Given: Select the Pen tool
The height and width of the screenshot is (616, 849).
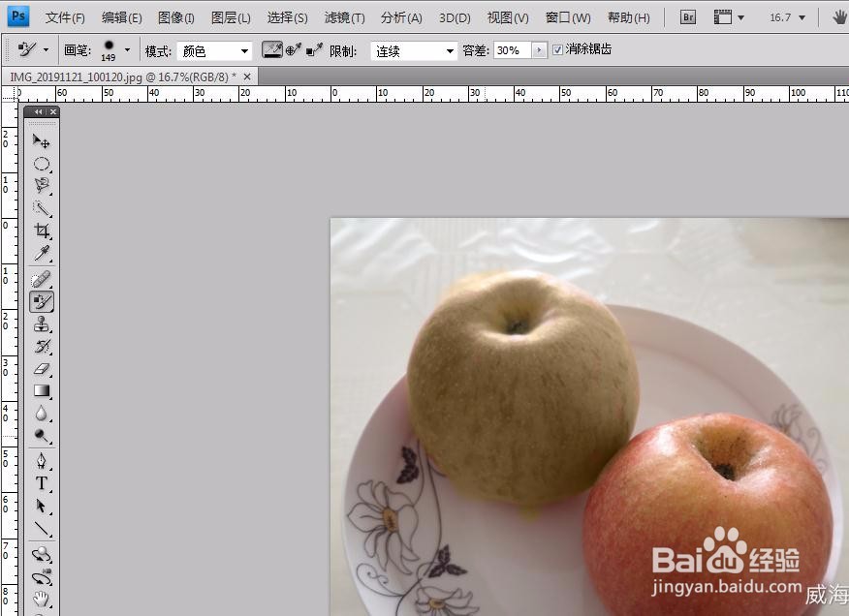Looking at the screenshot, I should (41, 461).
